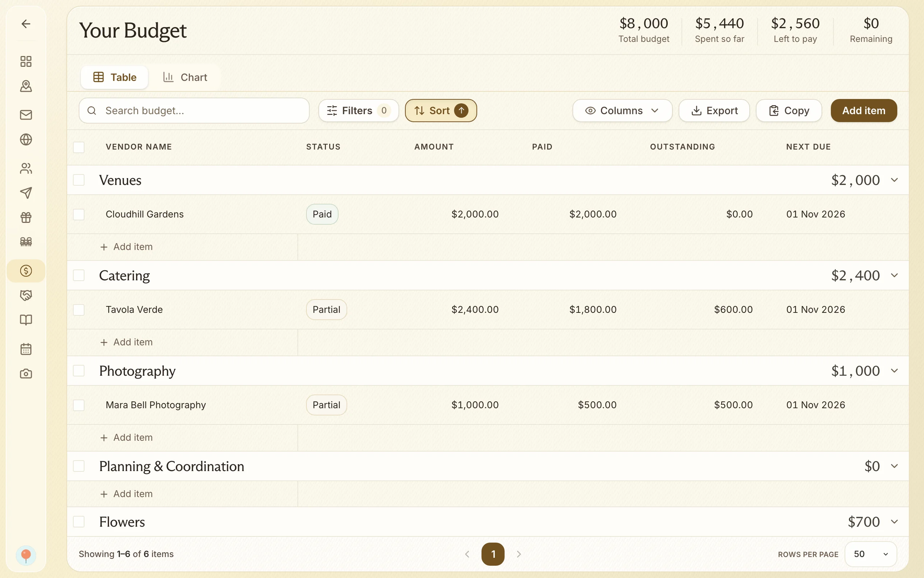Click the back arrow icon

26,24
